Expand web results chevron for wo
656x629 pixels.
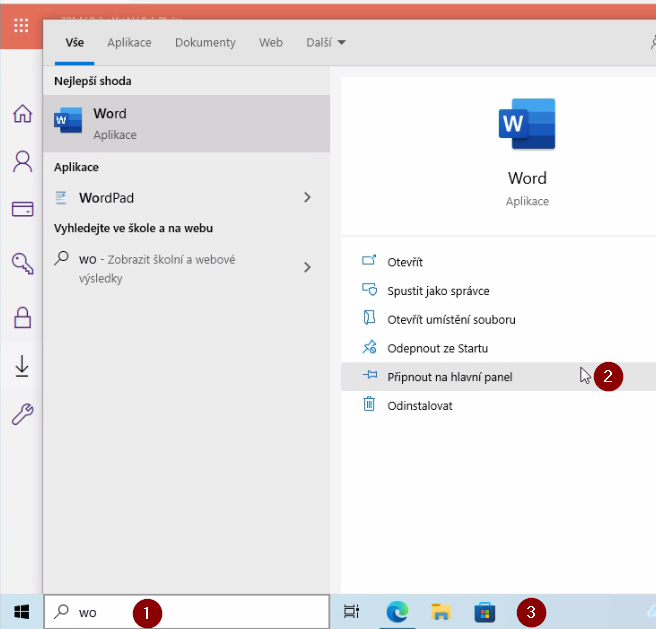click(x=307, y=267)
